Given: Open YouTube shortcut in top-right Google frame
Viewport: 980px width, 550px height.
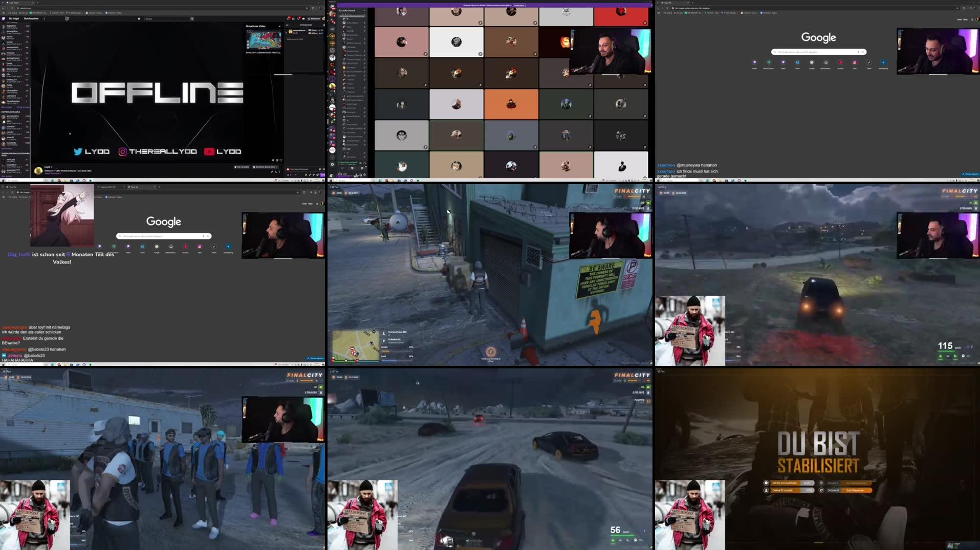Looking at the screenshot, I should click(840, 63).
